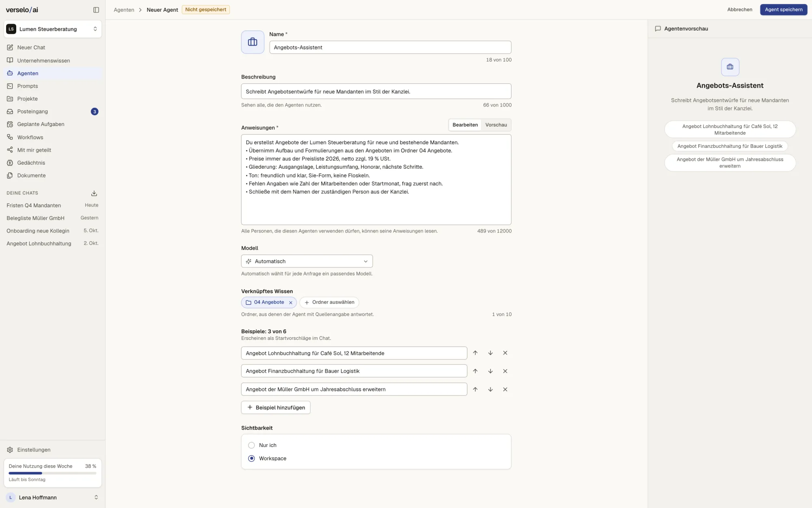Move Bauer Logistik example up
The image size is (812, 508).
[x=475, y=371]
